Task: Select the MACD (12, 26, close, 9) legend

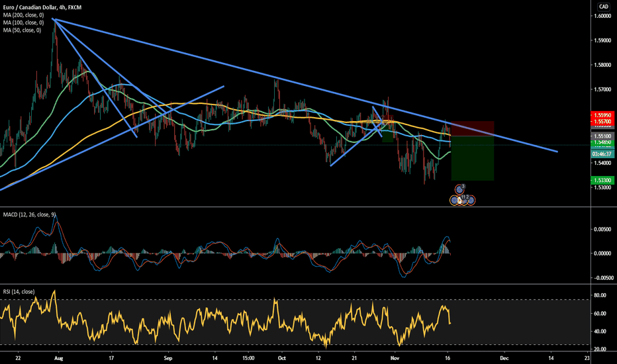Action: pos(30,214)
